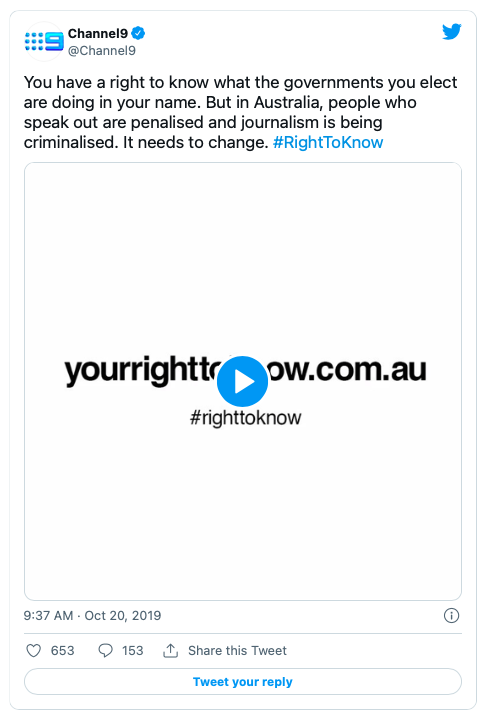485x716 pixels.
Task: Click the blue verified badge
Action: [x=138, y=33]
